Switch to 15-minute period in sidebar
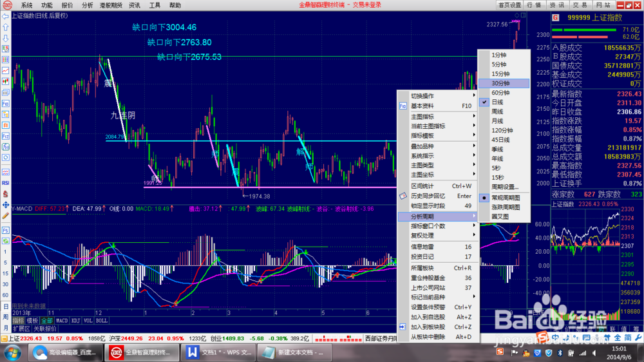Viewport: 644px width, 362px height. pos(5,273)
